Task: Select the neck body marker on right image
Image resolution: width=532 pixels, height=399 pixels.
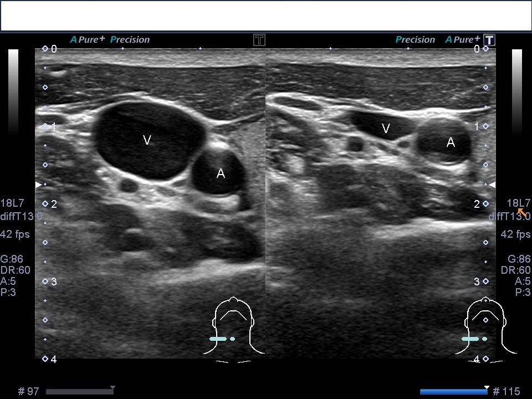Action: [x=486, y=329]
